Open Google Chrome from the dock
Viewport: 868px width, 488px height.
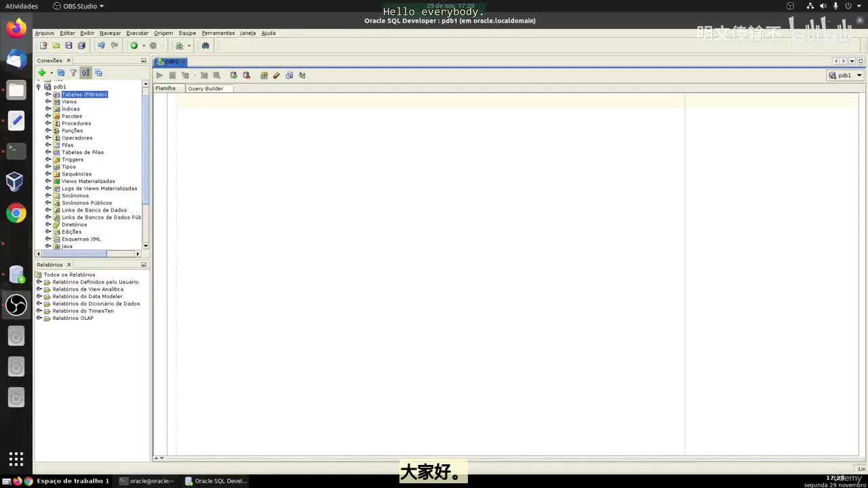pos(16,213)
